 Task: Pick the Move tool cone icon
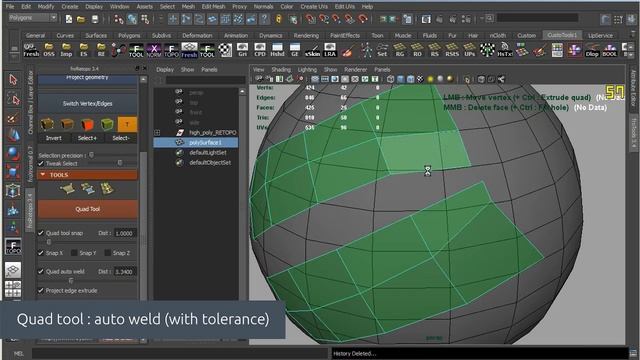13,136
